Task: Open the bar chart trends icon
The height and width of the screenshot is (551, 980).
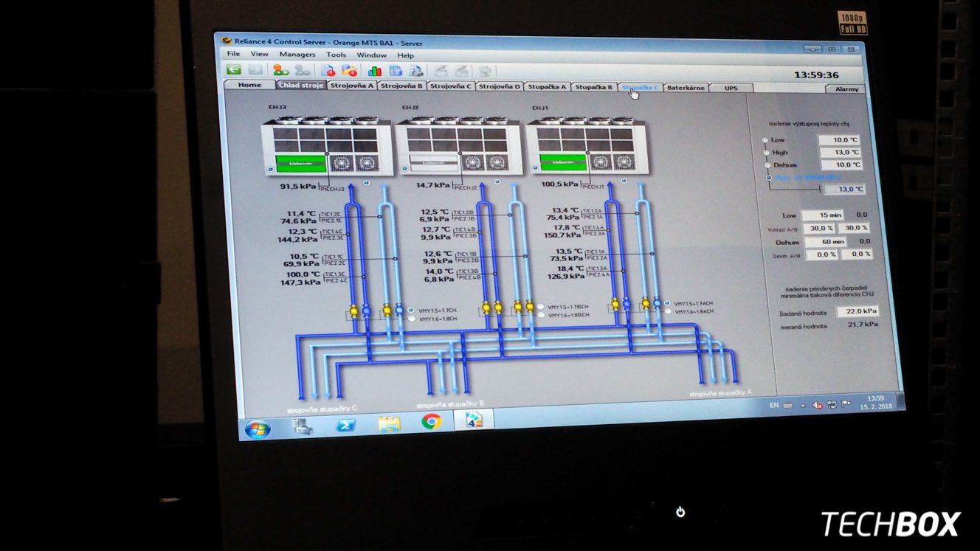Action: (374, 71)
